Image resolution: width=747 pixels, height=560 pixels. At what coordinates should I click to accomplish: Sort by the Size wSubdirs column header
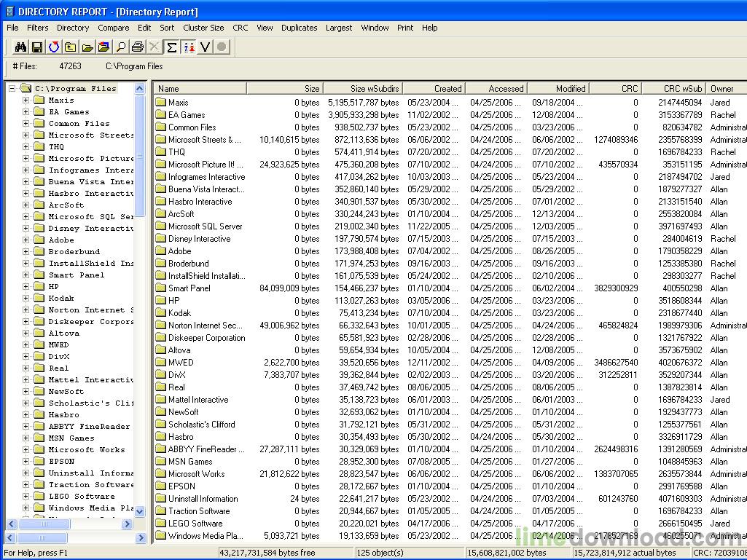pos(362,89)
